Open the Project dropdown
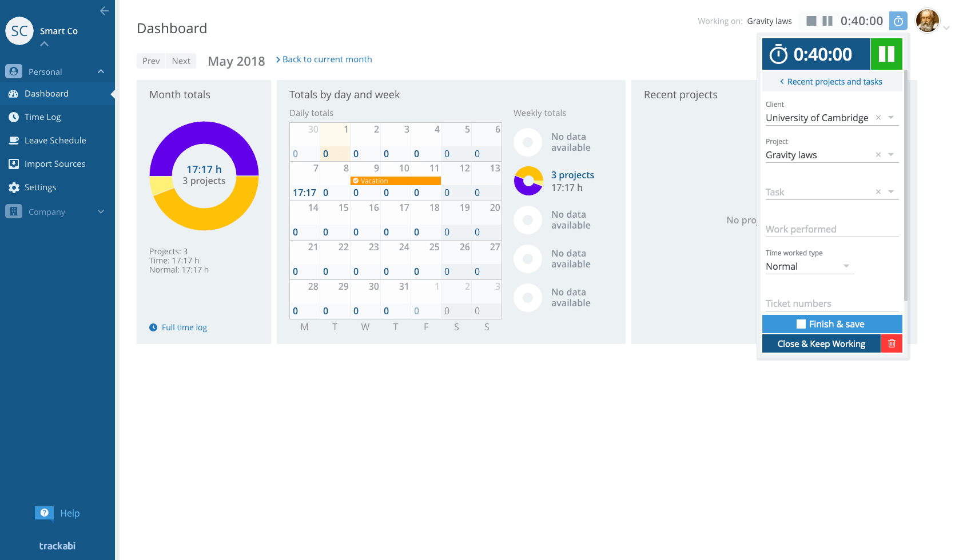This screenshot has width=955, height=560. [x=891, y=155]
